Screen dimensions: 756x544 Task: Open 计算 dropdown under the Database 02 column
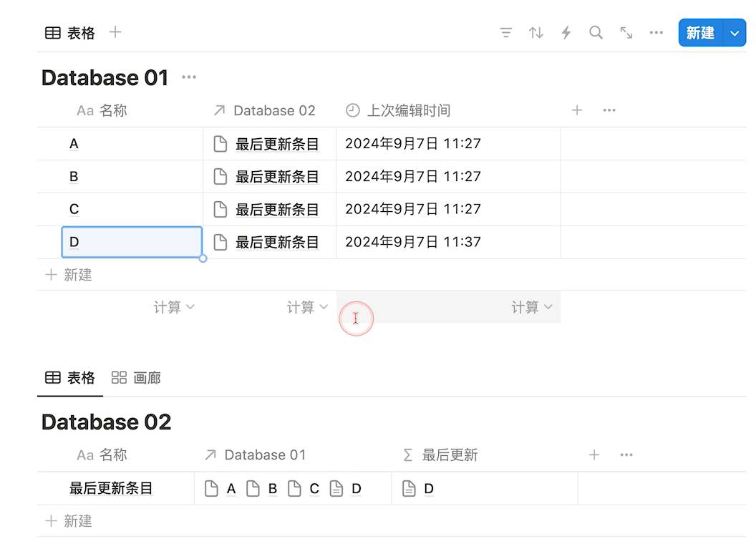pos(307,307)
